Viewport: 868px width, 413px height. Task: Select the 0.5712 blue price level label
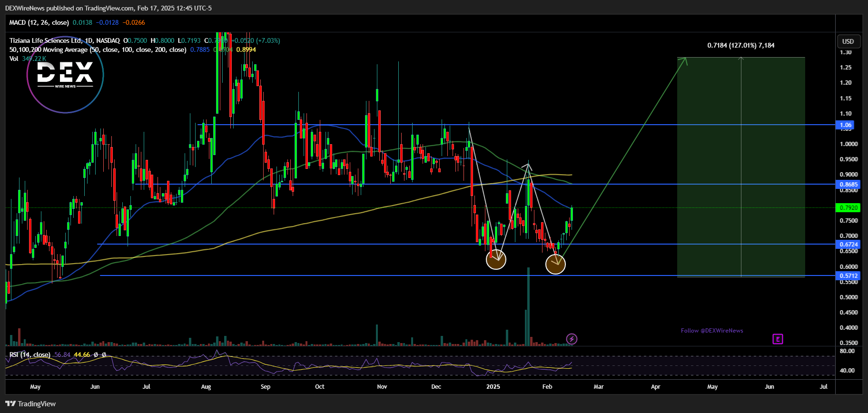848,275
